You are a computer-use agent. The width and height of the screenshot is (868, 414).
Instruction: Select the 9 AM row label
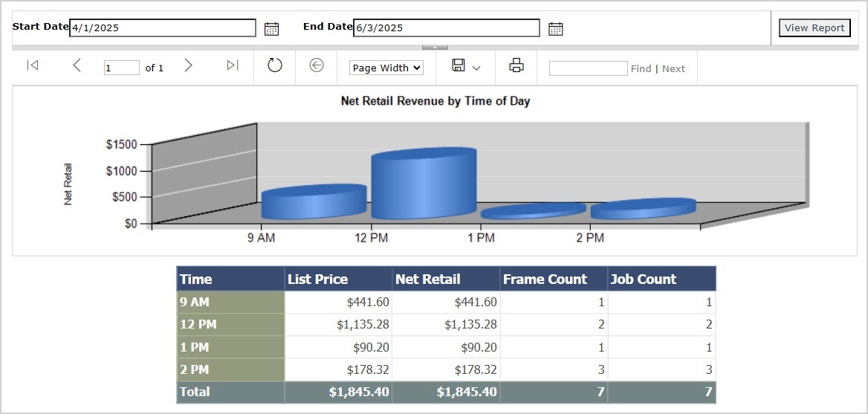(230, 303)
